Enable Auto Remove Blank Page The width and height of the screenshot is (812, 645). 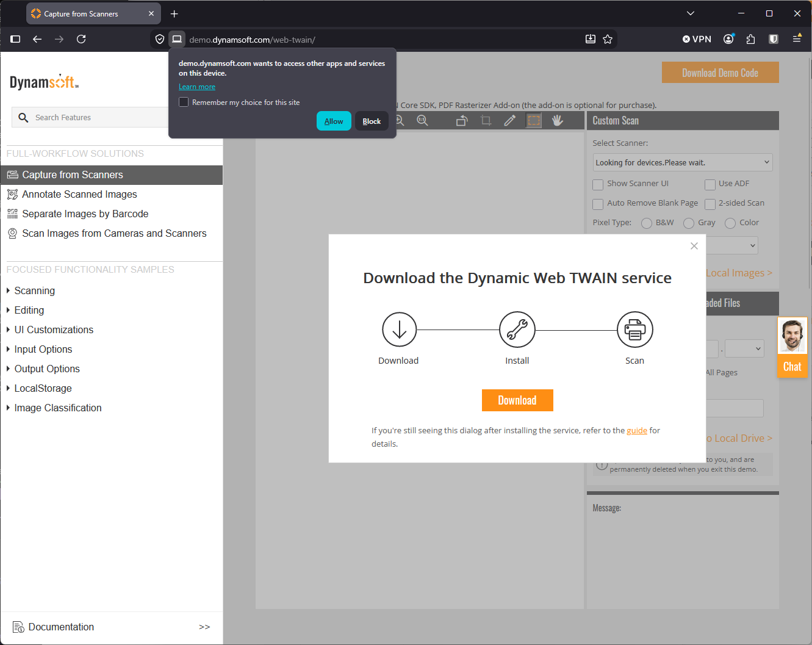click(598, 204)
